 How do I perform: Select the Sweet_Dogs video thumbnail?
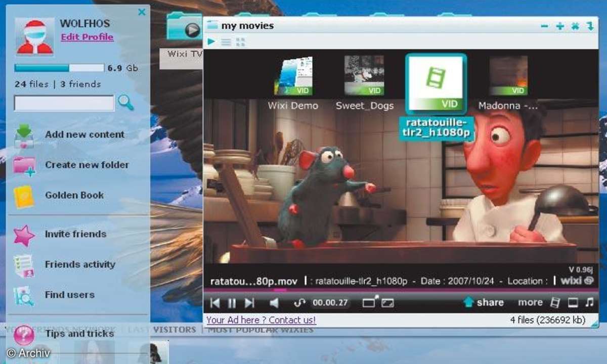pos(364,76)
